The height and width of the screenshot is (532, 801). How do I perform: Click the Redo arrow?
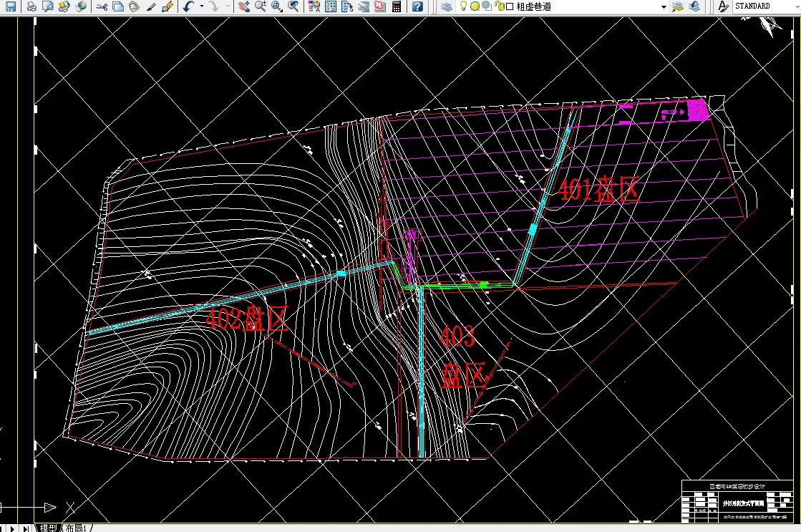click(x=214, y=6)
